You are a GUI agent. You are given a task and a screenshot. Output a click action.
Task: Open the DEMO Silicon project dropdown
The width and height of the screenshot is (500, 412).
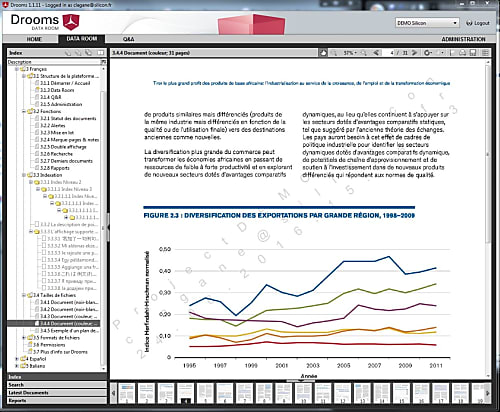(427, 23)
